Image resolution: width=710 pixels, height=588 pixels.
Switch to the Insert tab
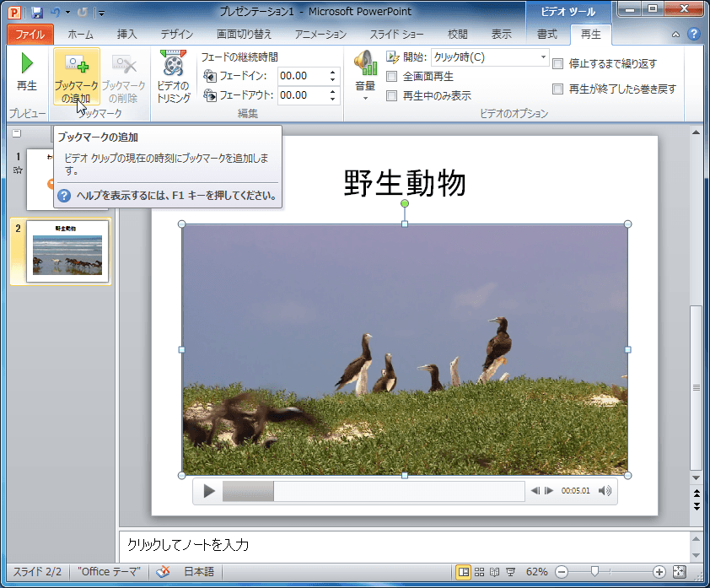(x=126, y=35)
